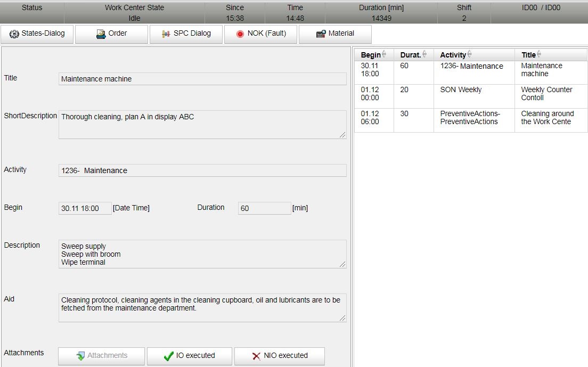Click the red X NIO executed icon
The width and height of the screenshot is (588, 367).
tap(257, 356)
